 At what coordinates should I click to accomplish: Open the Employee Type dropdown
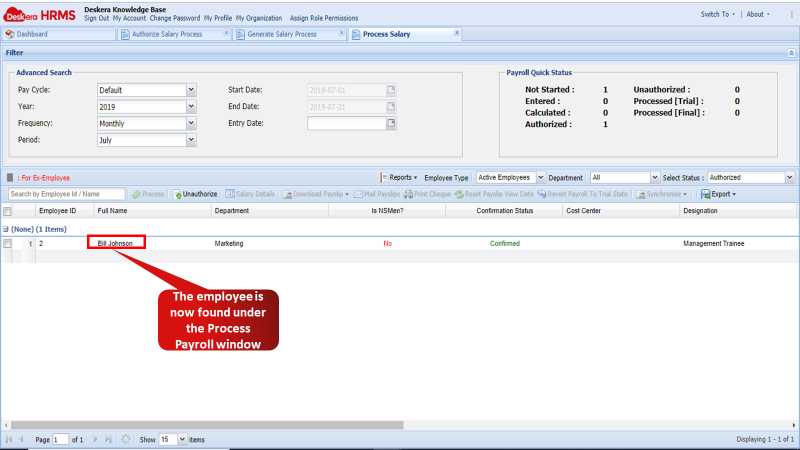tap(540, 178)
